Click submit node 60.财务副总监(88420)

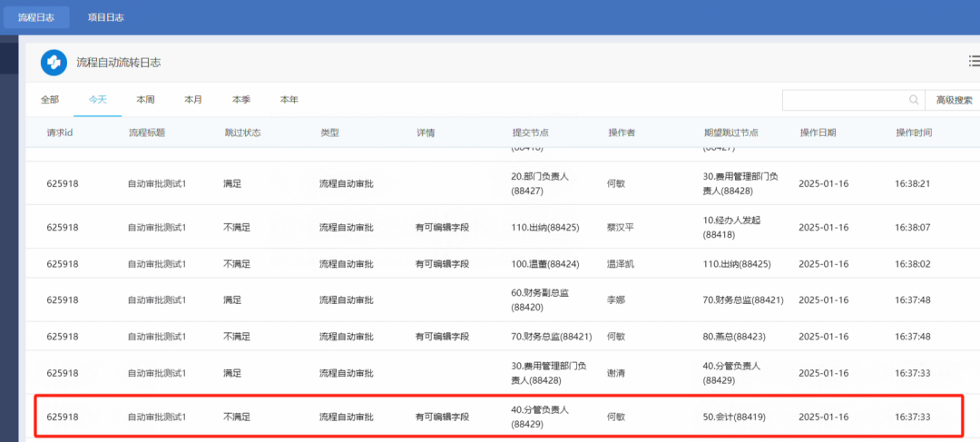point(541,300)
